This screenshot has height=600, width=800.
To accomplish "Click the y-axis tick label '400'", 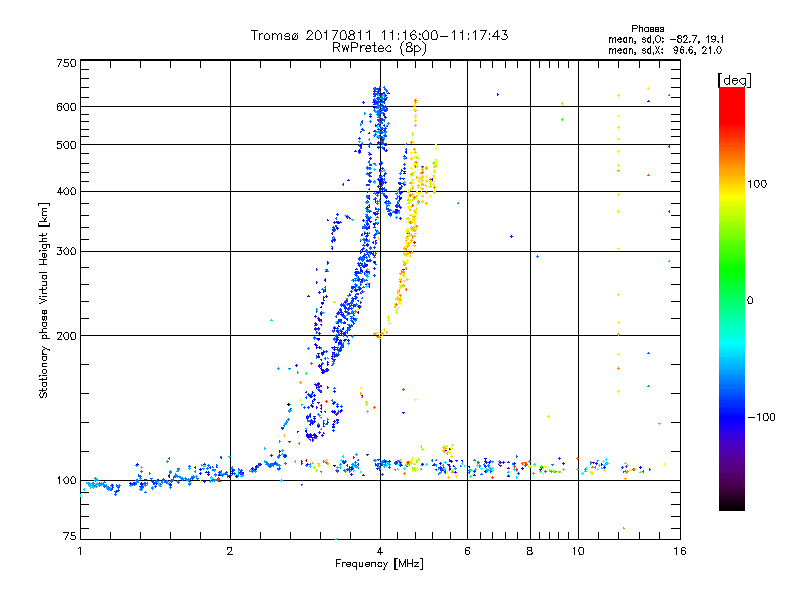I will point(66,192).
